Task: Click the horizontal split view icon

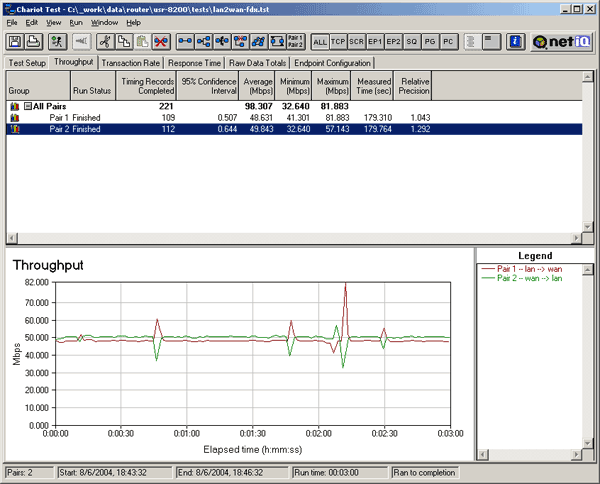Action: pyautogui.click(x=491, y=41)
